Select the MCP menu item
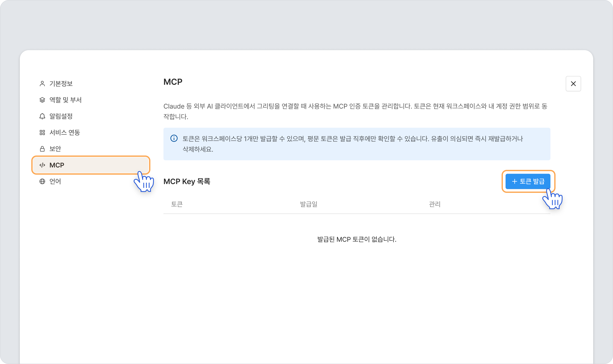This screenshot has height=364, width=613. click(91, 165)
